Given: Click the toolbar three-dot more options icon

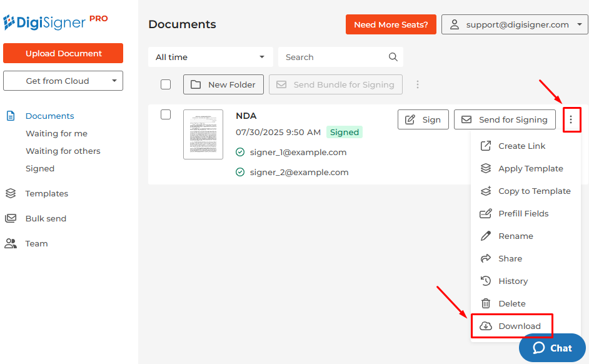Looking at the screenshot, I should point(418,84).
